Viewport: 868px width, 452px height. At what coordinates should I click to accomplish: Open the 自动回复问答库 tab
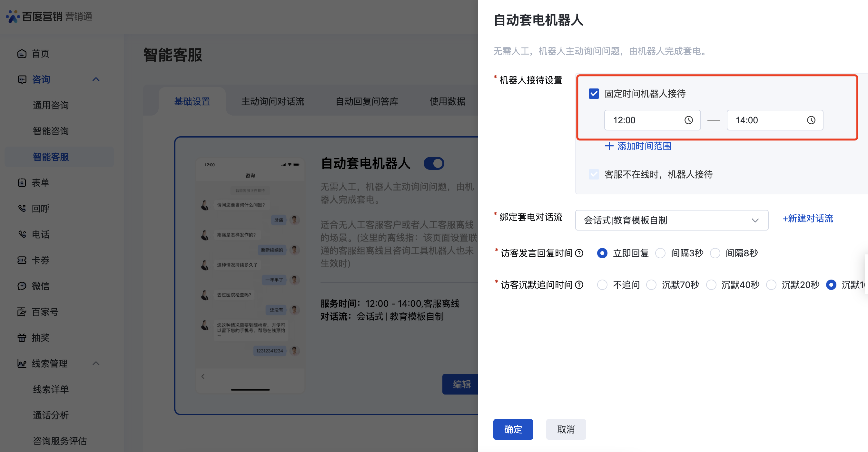(367, 101)
